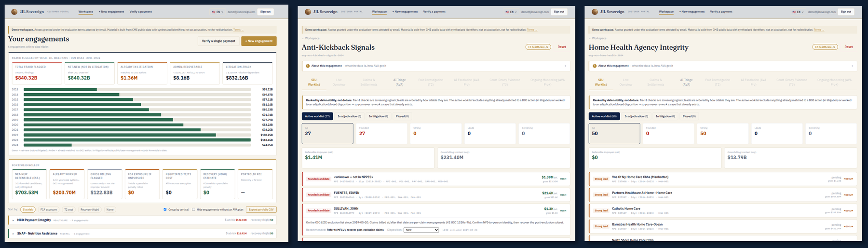Image resolution: width=868 pixels, height=248 pixels.
Task: Sign out from the Home Health Agency page
Action: (846, 12)
